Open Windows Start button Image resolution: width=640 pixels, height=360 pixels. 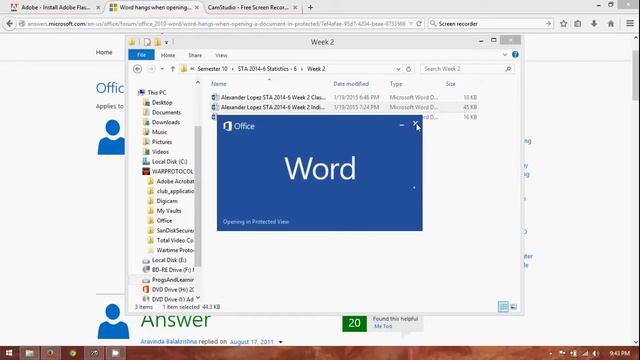(x=9, y=353)
